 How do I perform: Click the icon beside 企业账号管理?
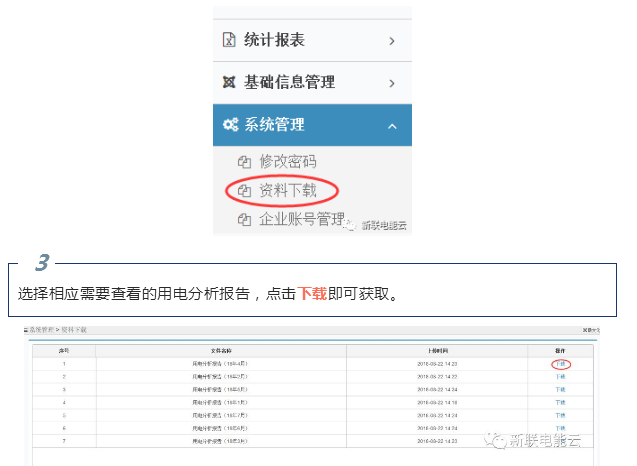click(x=243, y=219)
